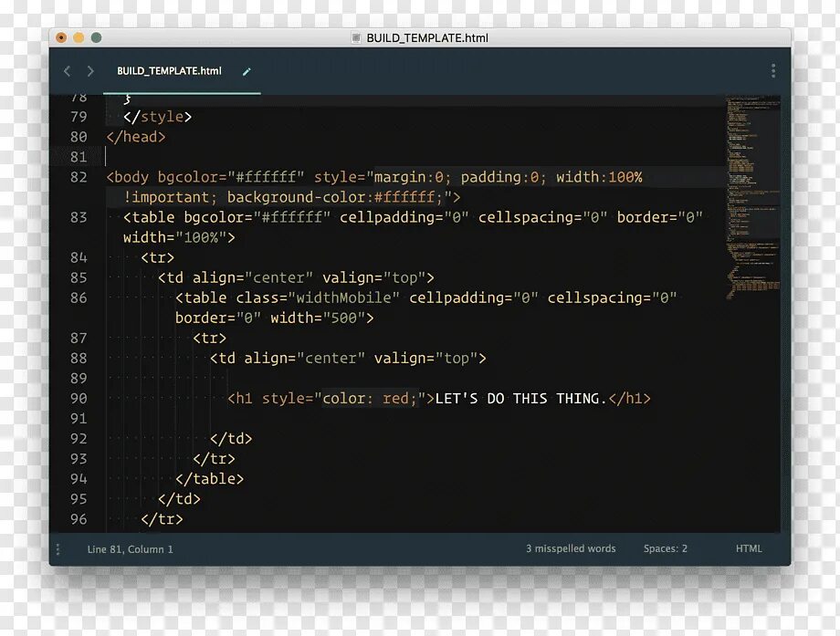Click line number 82 in the gutter
This screenshot has width=840, height=636.
coord(79,177)
